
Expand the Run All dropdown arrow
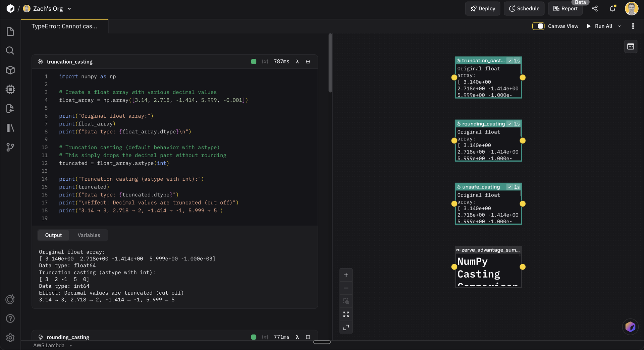click(x=620, y=26)
